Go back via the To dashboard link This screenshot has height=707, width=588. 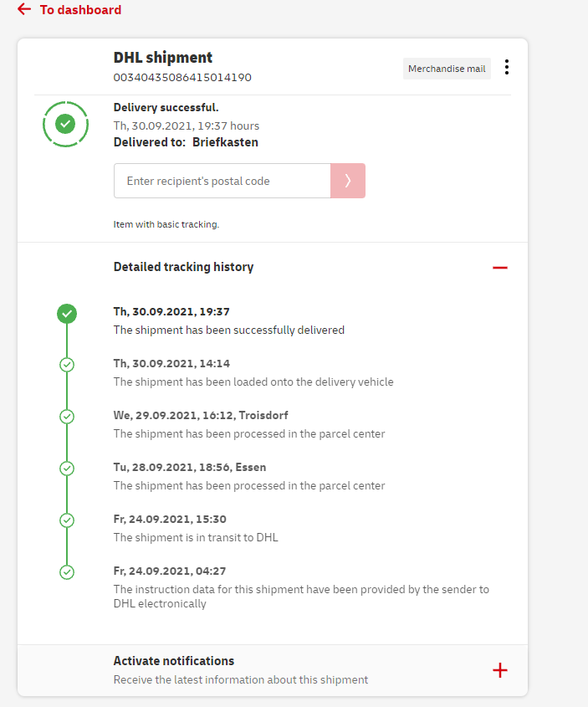[80, 10]
